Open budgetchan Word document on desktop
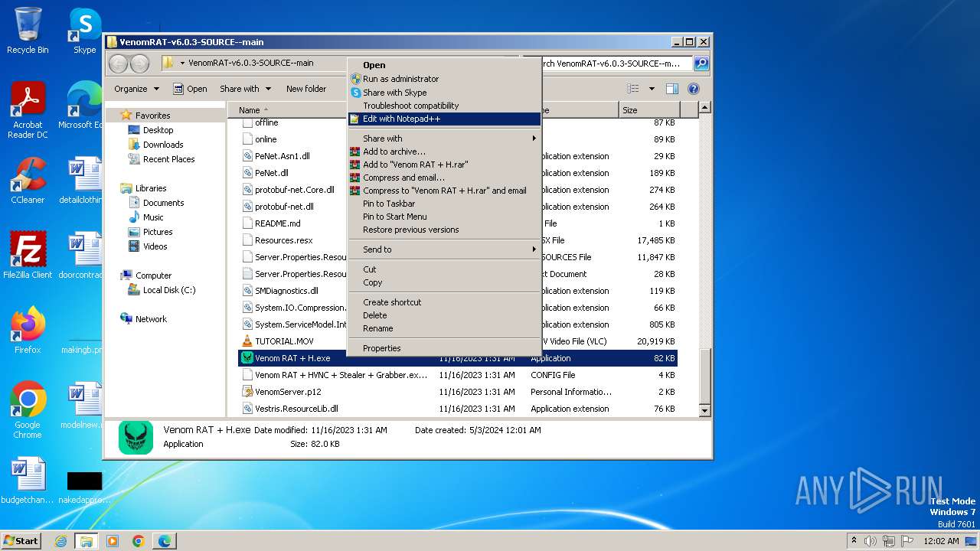The height and width of the screenshot is (551, 980). coord(28,481)
